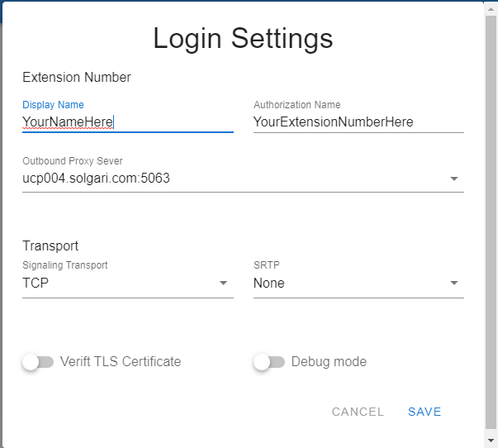Viewport: 498px width, 448px height.
Task: Click the TCP signaling transport value
Action: 37,284
